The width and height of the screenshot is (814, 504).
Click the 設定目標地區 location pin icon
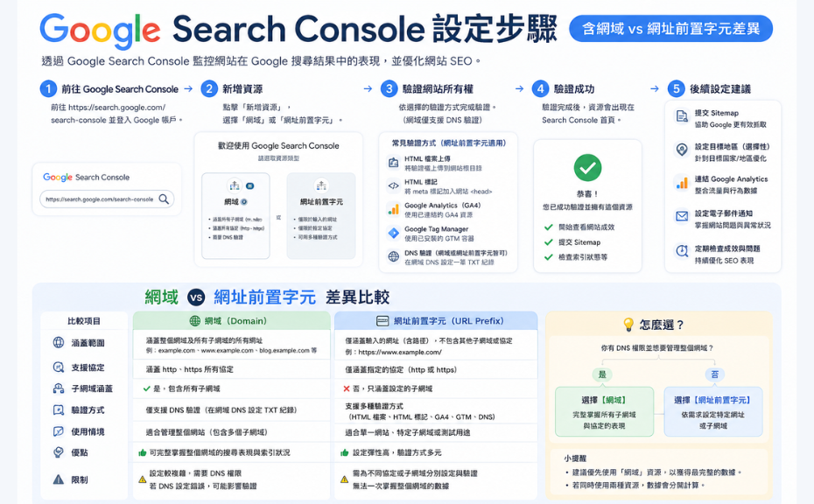[682, 150]
